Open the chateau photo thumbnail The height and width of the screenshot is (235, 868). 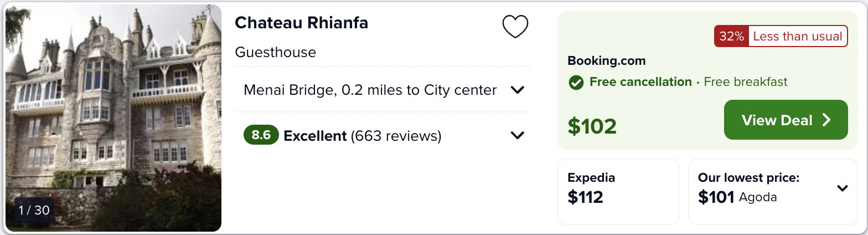(113, 118)
